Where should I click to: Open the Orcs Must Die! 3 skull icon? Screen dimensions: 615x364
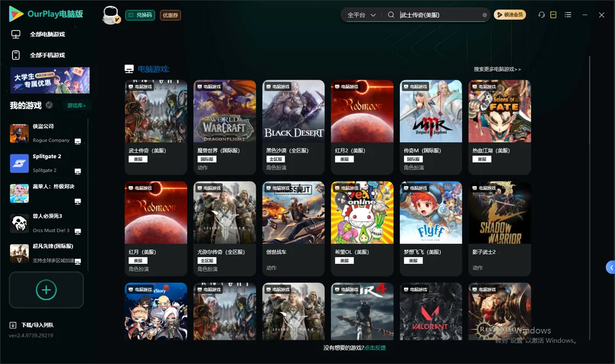point(19,224)
